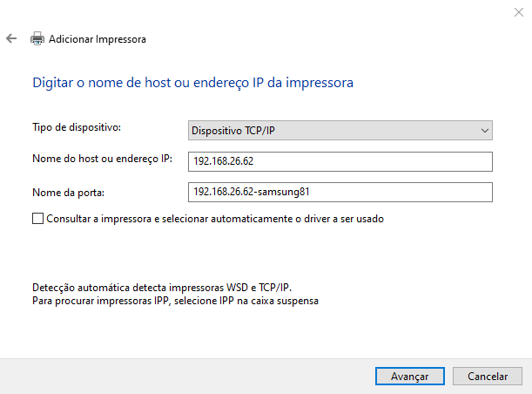The image size is (532, 394).
Task: Tick the checkbox for automatic driver query
Action: 37,220
